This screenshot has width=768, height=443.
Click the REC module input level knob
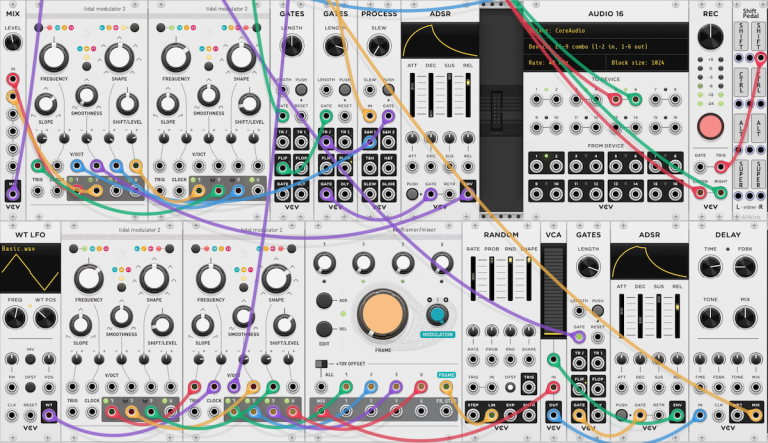point(710,37)
